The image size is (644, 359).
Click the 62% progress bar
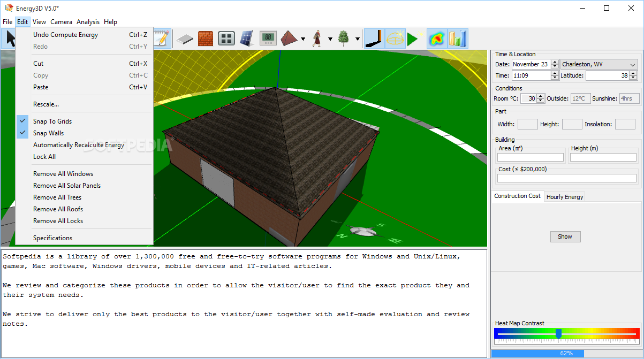[x=566, y=353]
